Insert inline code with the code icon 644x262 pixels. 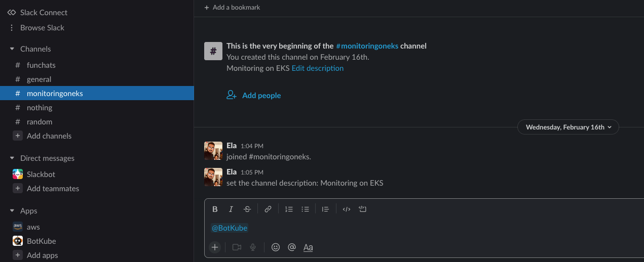coord(347,209)
